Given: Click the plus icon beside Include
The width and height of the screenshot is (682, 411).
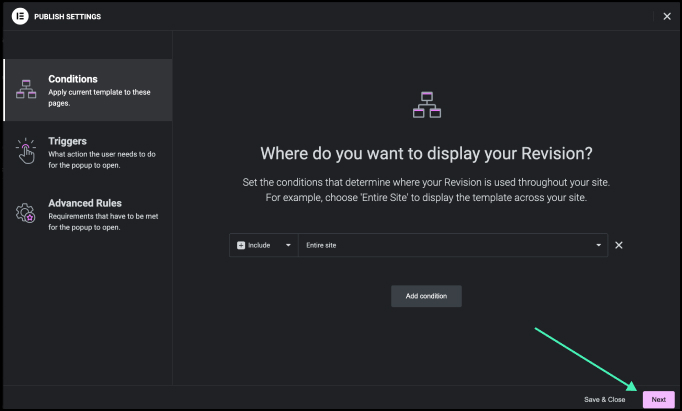Looking at the screenshot, I should [241, 245].
